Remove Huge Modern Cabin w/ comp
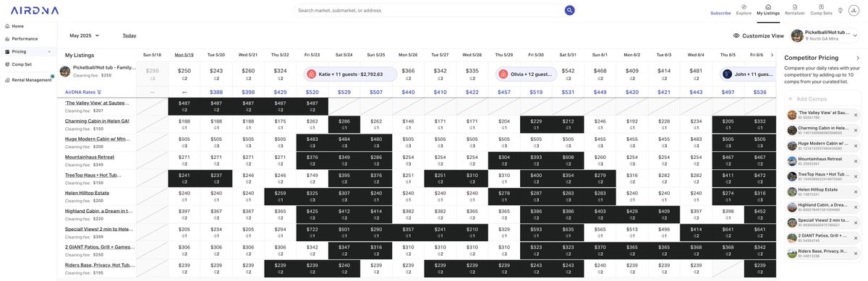Viewport: 868px width, 281px height. (x=856, y=145)
